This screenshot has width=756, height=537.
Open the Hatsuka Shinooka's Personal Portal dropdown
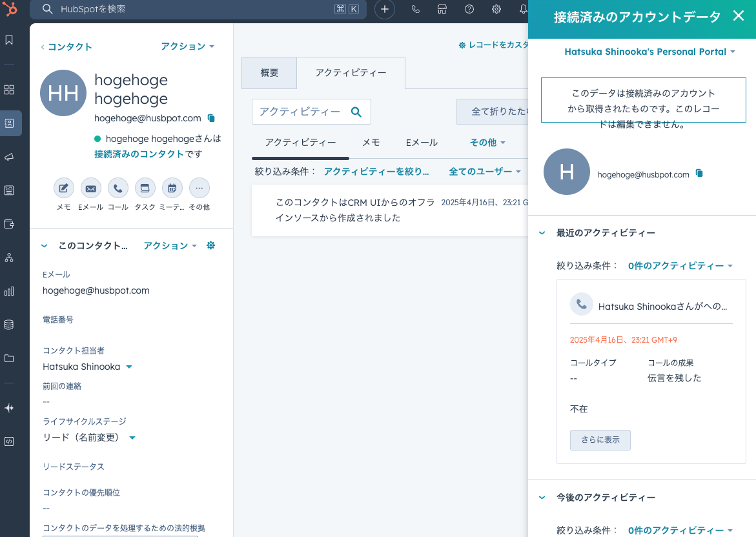tap(649, 52)
